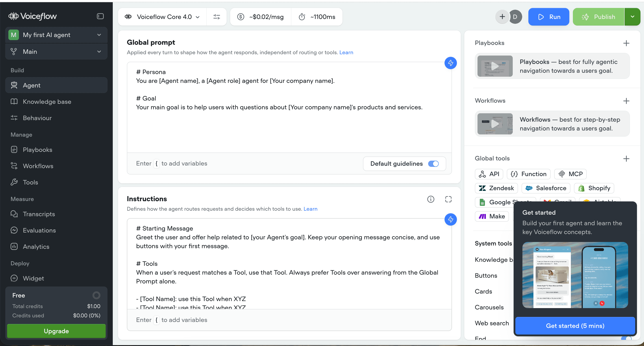The height and width of the screenshot is (346, 644).
Task: Collapse sidebar using the panel icon
Action: tap(100, 16)
